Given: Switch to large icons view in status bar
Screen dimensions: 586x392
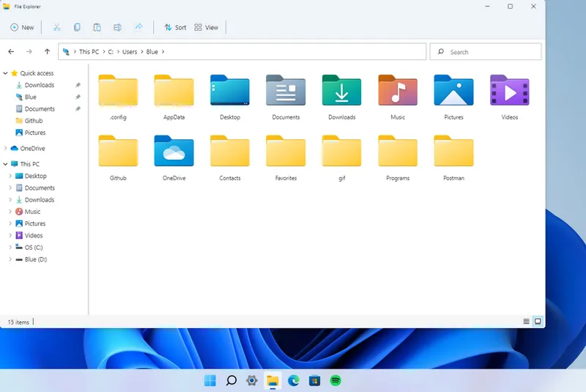Looking at the screenshot, I should (538, 322).
